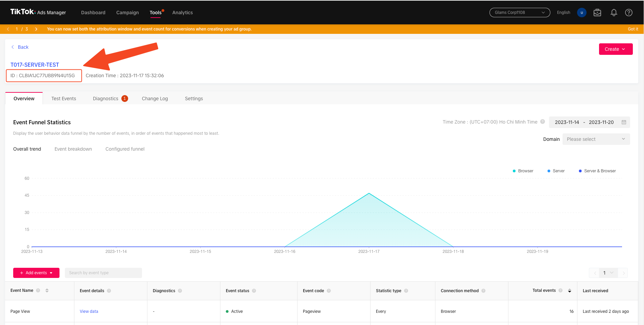The image size is (644, 325).
Task: Sort by Total events column arrows
Action: click(570, 290)
